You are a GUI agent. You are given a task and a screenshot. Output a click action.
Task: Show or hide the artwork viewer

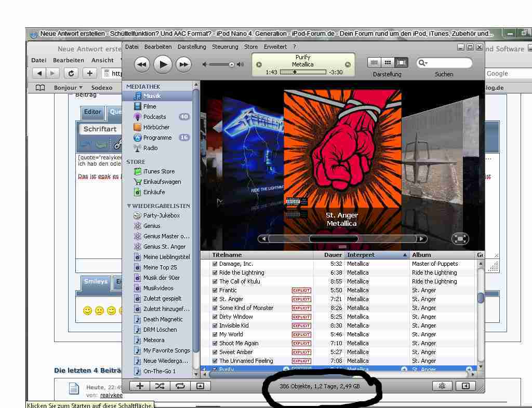pyautogui.click(x=201, y=386)
